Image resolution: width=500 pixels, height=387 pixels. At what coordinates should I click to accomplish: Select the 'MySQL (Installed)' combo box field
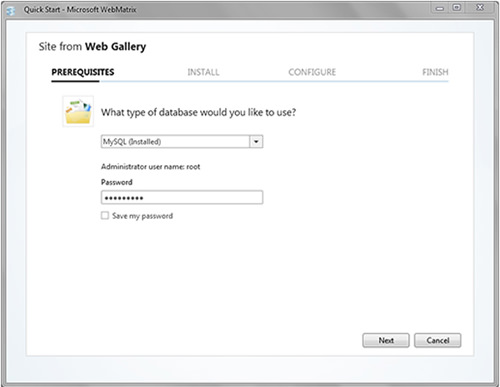[x=182, y=142]
